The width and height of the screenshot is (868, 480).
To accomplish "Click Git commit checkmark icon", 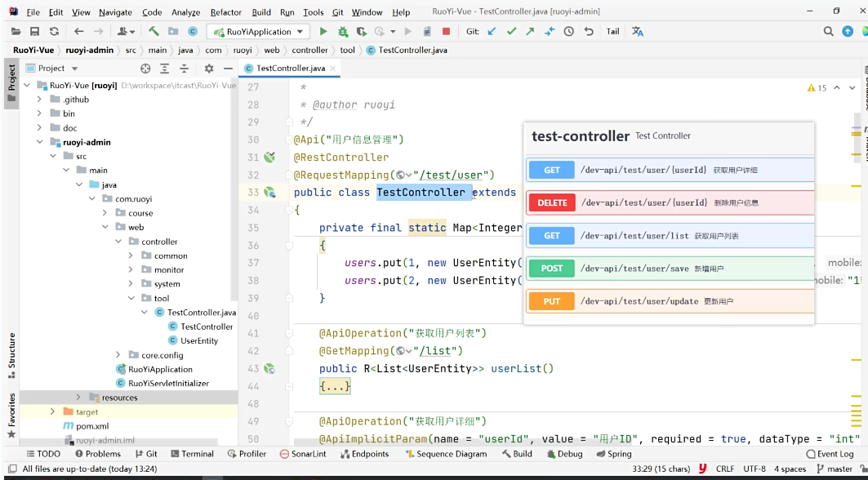I will click(511, 32).
